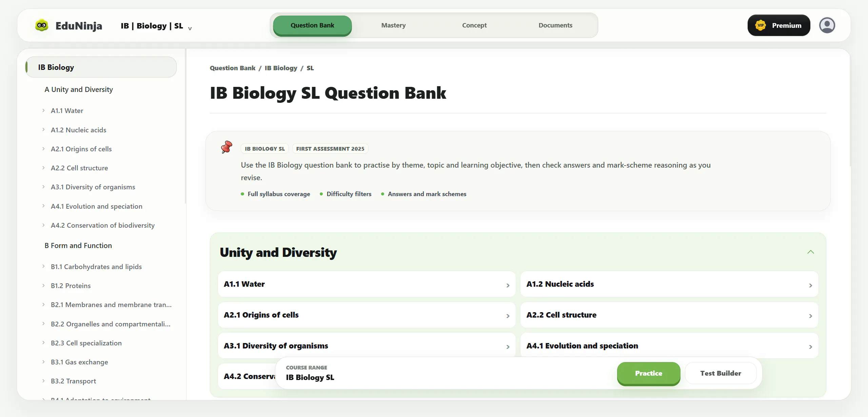The image size is (868, 417).
Task: Open the A4.2 Conservation topic card
Action: (247, 376)
